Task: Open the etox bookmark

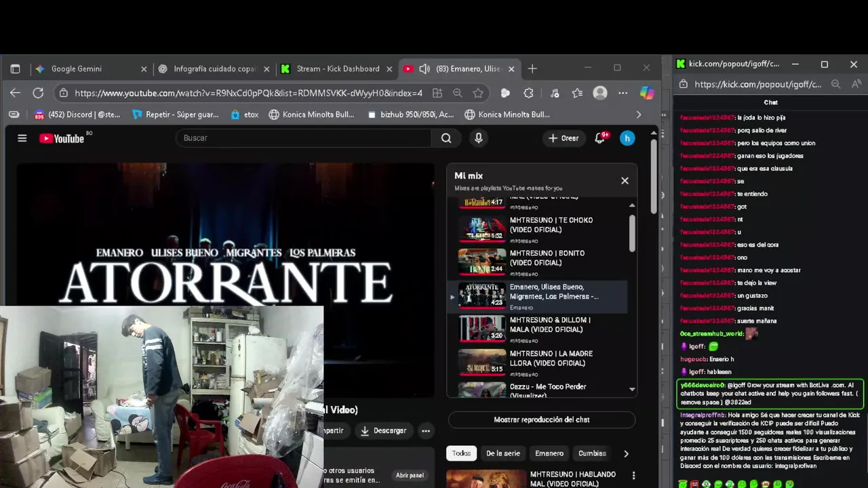Action: coord(245,115)
